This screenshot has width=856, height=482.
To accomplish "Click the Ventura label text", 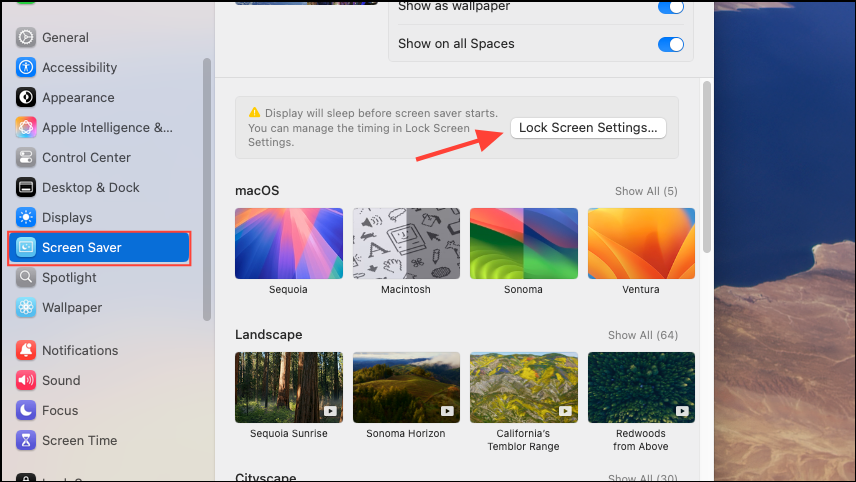I will 641,289.
